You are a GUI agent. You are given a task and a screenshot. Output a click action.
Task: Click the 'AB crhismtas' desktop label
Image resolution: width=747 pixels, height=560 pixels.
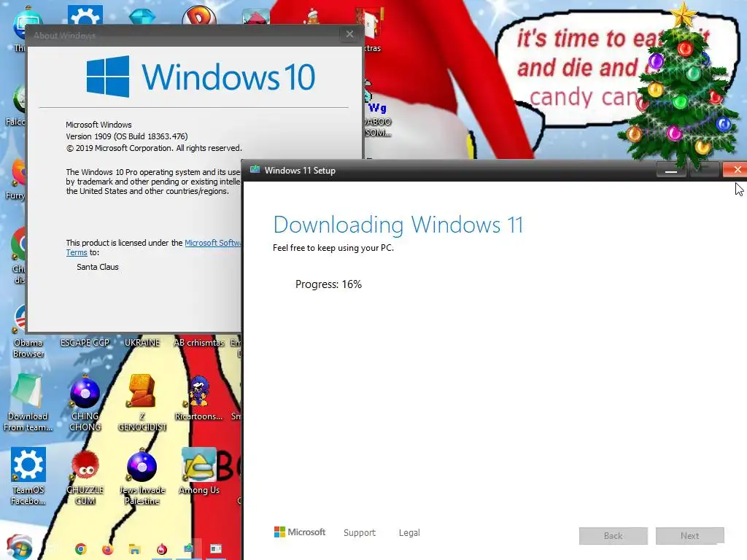click(x=198, y=343)
